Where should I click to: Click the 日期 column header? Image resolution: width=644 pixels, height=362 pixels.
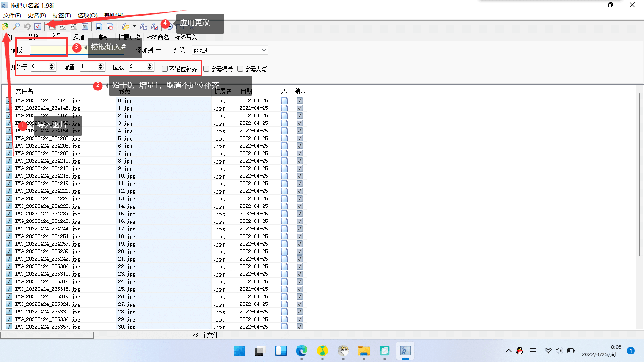(246, 91)
